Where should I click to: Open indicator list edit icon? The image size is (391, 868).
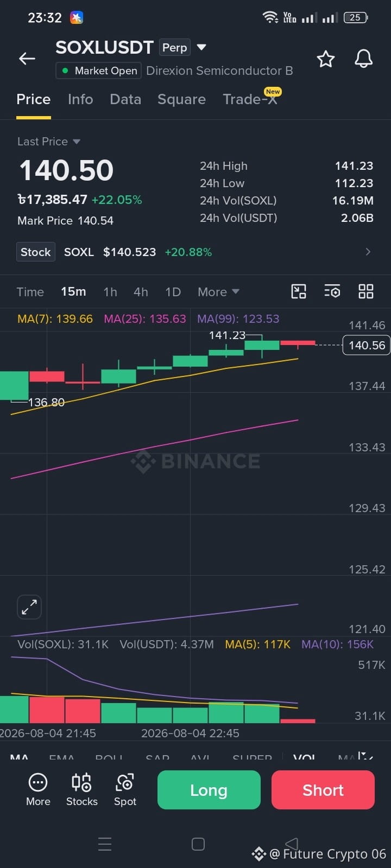tap(365, 756)
